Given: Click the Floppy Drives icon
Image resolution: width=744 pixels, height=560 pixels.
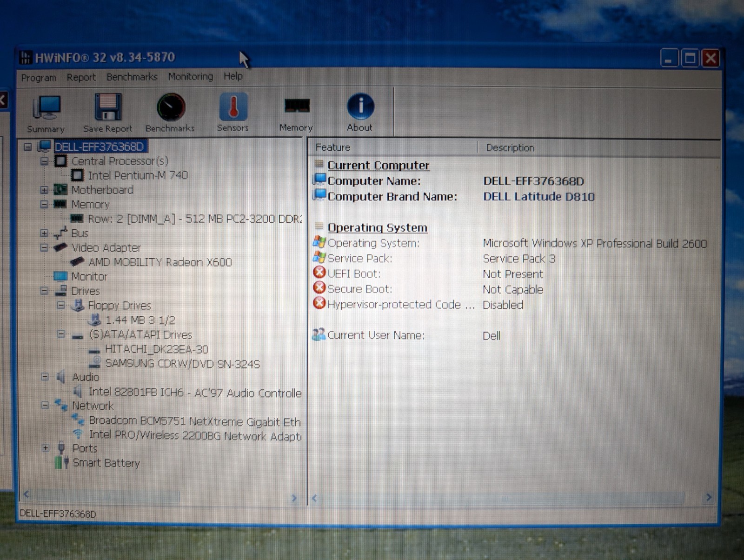Looking at the screenshot, I should (x=78, y=305).
